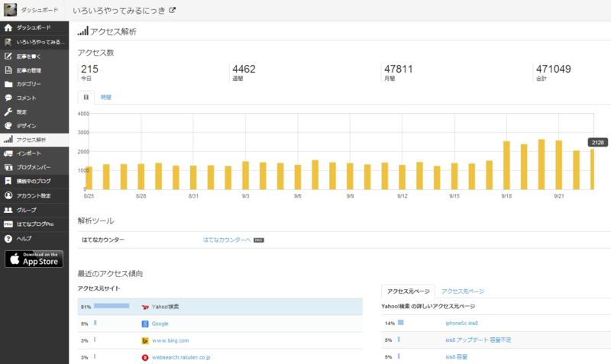
Task: Click the 14% bar for iphone5c ios8
Action: 400,322
